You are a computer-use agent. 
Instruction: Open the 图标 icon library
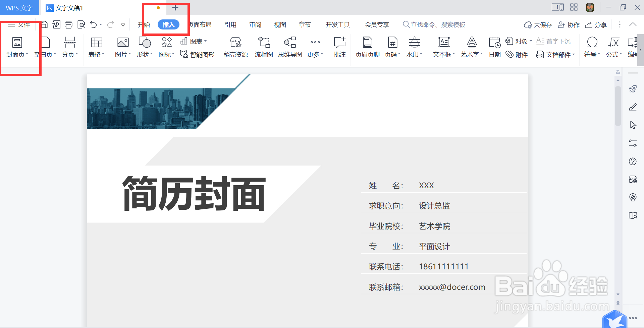(166, 47)
